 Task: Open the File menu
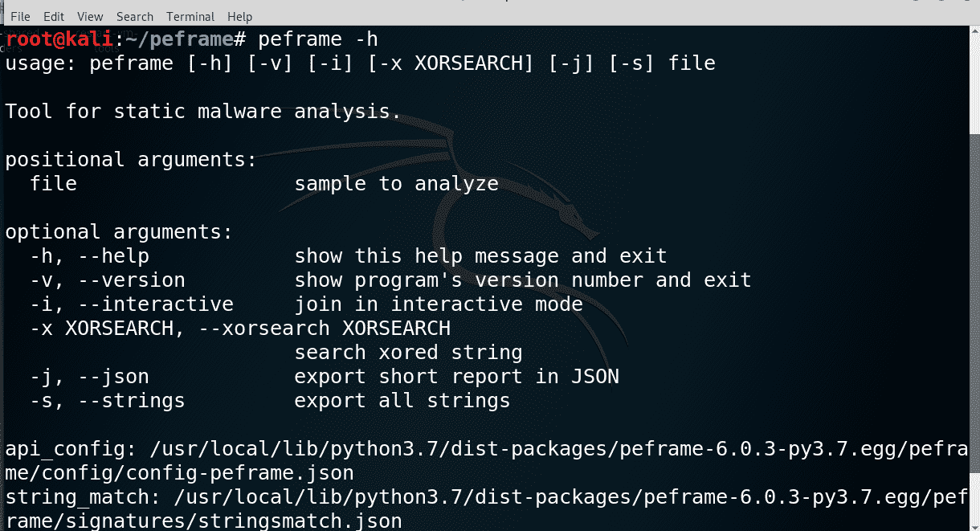pos(21,16)
